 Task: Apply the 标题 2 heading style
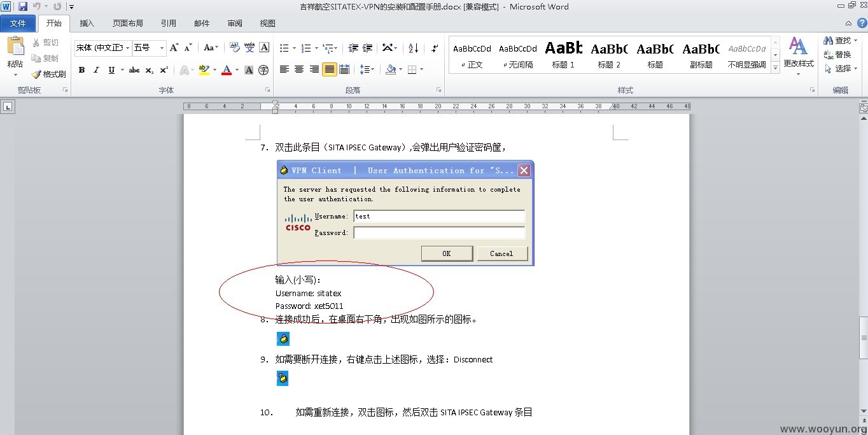point(609,55)
